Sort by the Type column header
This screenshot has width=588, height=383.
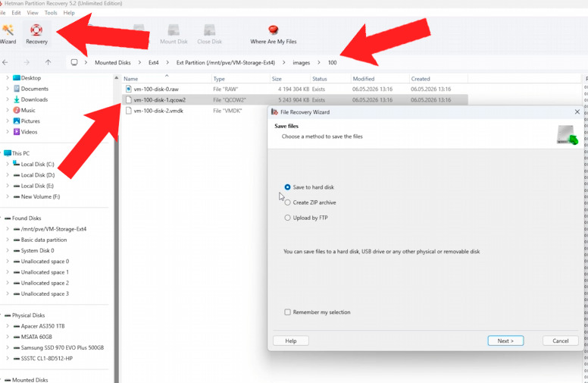(x=241, y=79)
